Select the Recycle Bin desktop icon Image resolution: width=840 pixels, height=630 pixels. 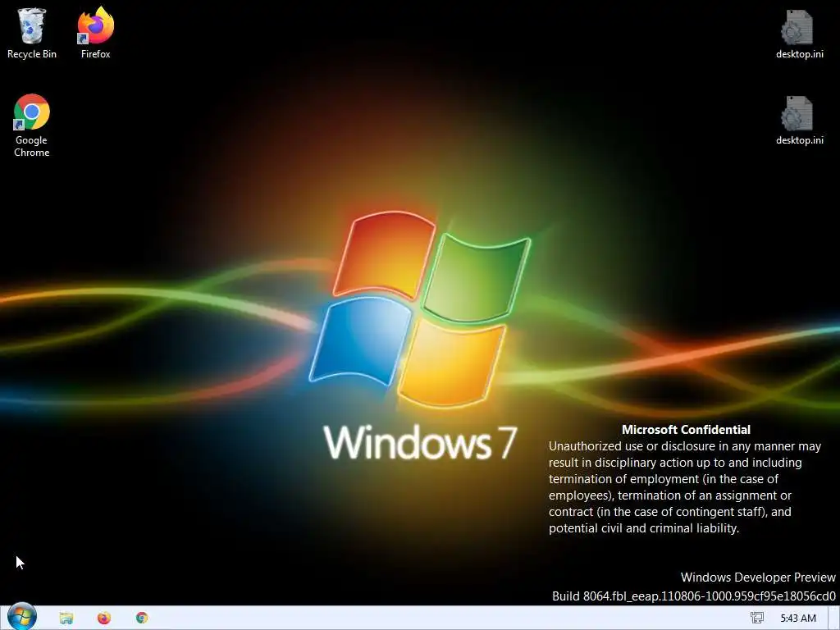pos(32,32)
